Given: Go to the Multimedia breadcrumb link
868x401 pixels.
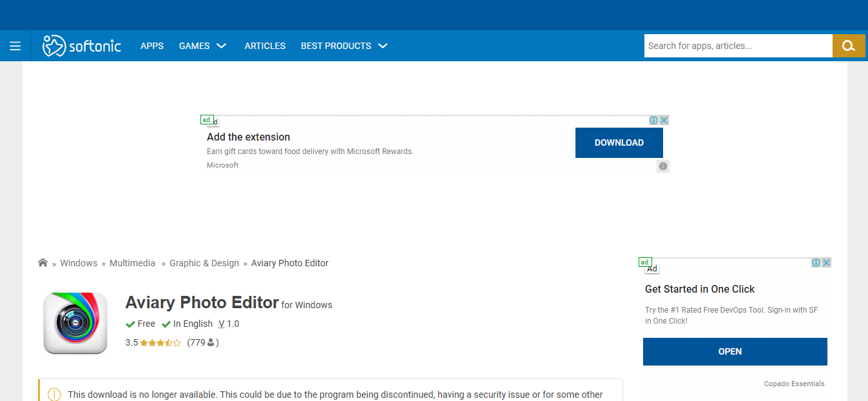Looking at the screenshot, I should (133, 263).
